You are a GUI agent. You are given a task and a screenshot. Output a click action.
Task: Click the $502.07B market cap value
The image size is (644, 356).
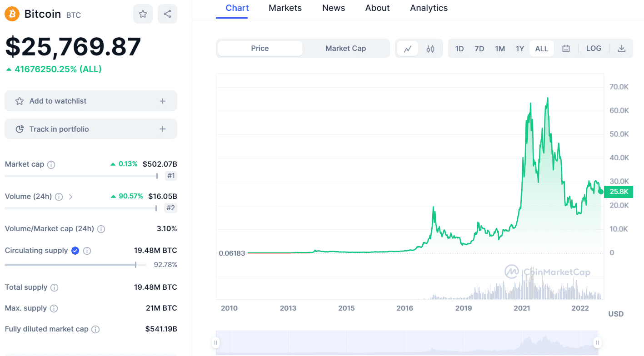coord(160,164)
